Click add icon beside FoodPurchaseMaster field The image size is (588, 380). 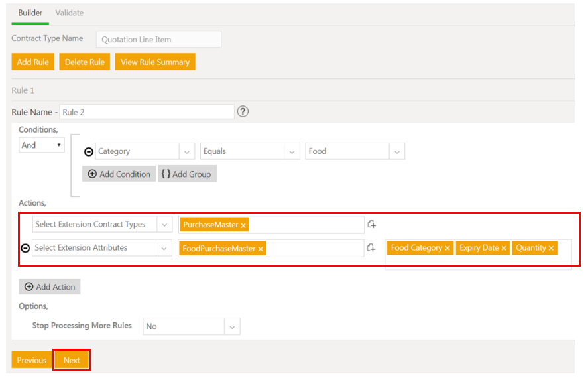tap(372, 248)
